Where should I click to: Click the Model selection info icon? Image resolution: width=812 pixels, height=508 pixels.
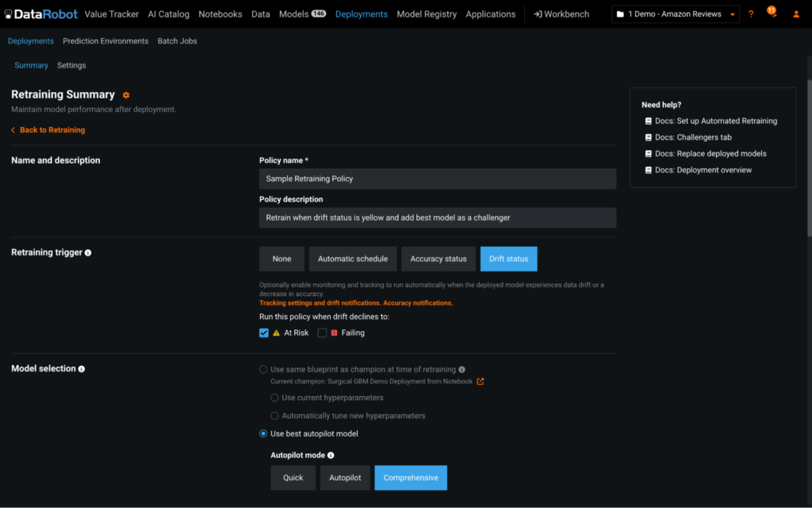82,369
